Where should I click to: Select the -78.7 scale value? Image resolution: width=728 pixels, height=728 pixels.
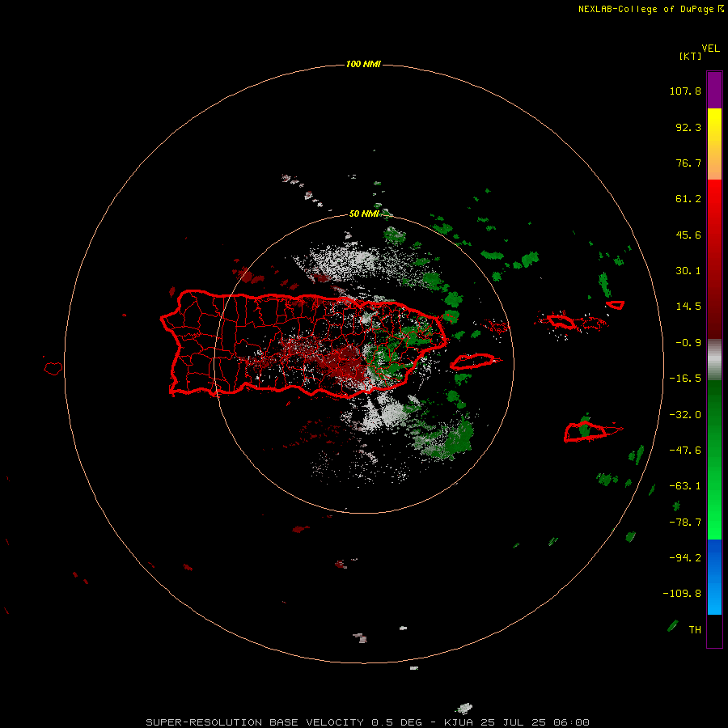click(685, 523)
